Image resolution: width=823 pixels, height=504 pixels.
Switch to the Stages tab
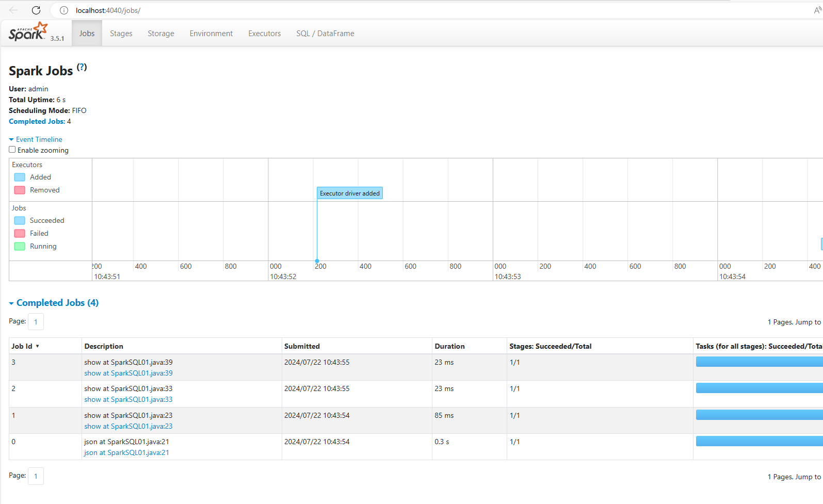click(x=121, y=34)
